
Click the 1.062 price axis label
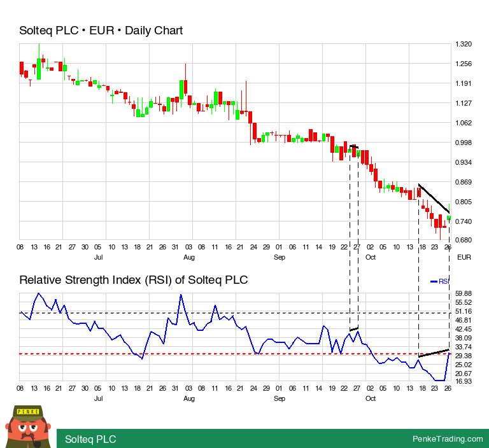click(x=464, y=123)
